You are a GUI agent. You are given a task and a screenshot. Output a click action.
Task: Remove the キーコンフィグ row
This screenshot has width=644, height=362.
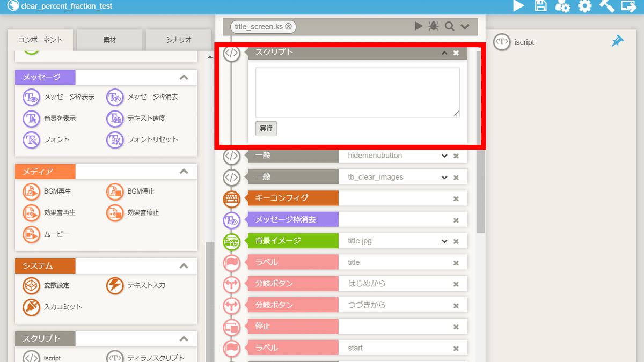click(456, 199)
